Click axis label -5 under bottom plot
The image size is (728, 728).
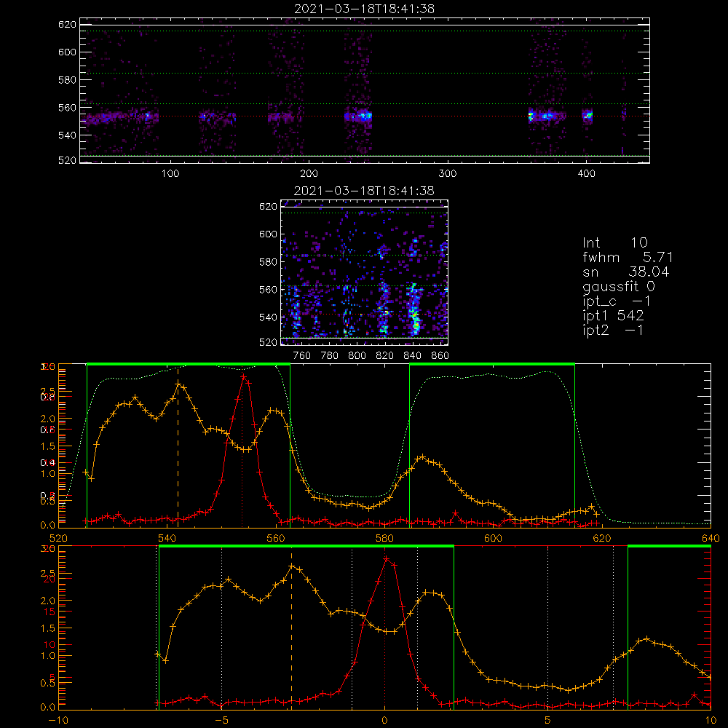click(222, 721)
